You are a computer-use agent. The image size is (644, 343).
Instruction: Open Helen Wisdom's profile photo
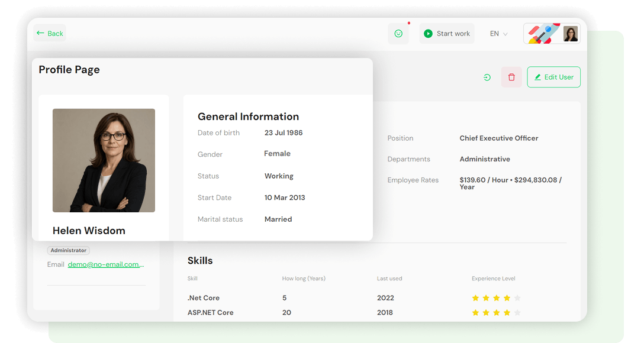click(104, 160)
